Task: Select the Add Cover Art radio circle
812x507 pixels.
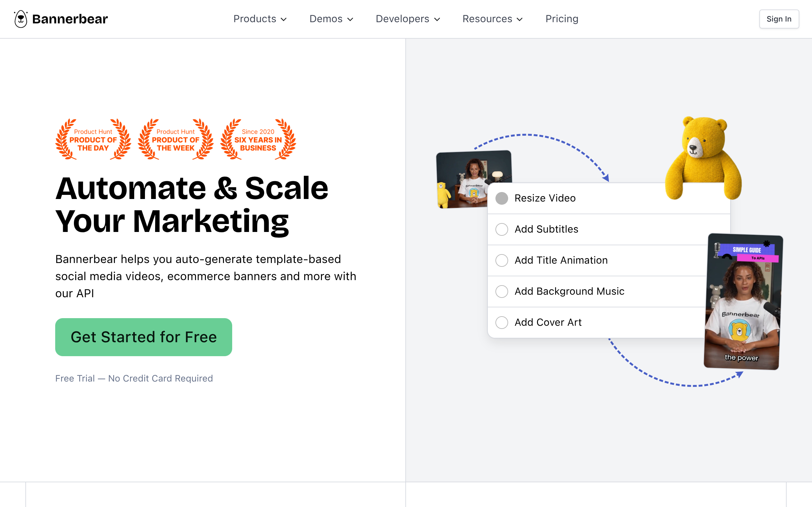Action: (x=501, y=322)
